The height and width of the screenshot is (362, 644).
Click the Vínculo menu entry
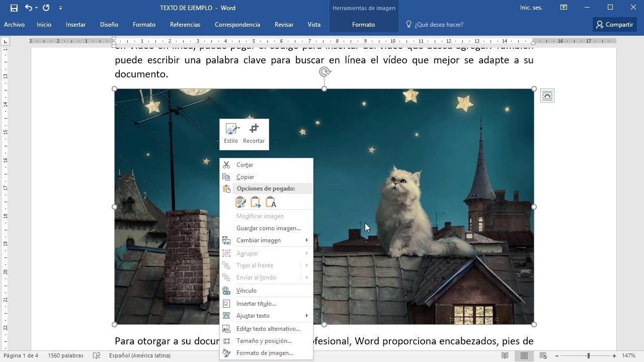266,291
